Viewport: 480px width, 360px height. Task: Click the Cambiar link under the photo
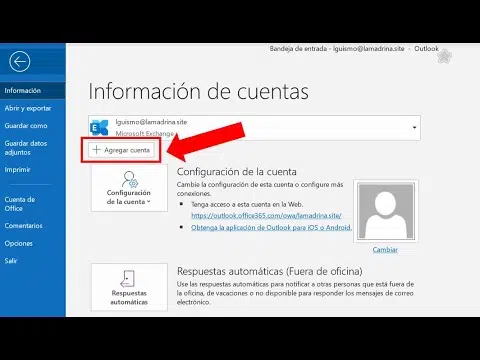coord(385,250)
